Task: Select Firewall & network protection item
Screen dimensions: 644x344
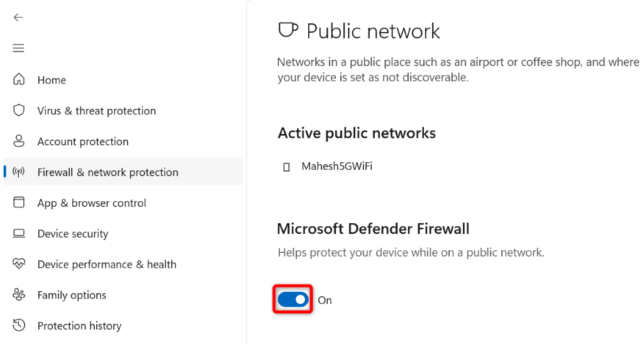Action: pos(108,172)
